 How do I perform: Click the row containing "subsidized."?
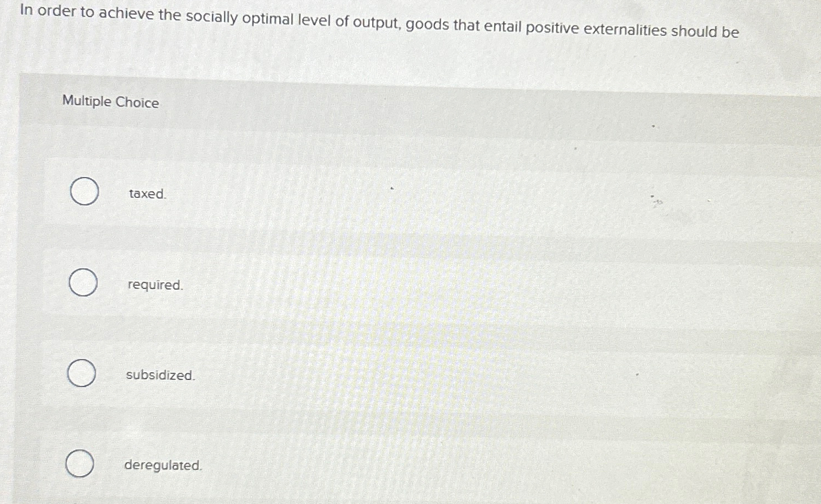pyautogui.click(x=386, y=374)
